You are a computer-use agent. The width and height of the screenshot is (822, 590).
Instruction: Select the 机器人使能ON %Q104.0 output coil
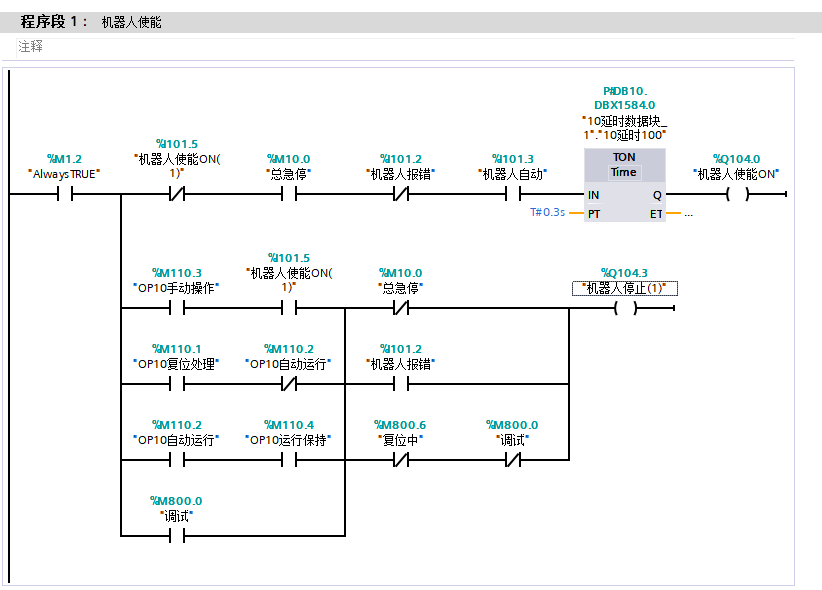click(737, 195)
